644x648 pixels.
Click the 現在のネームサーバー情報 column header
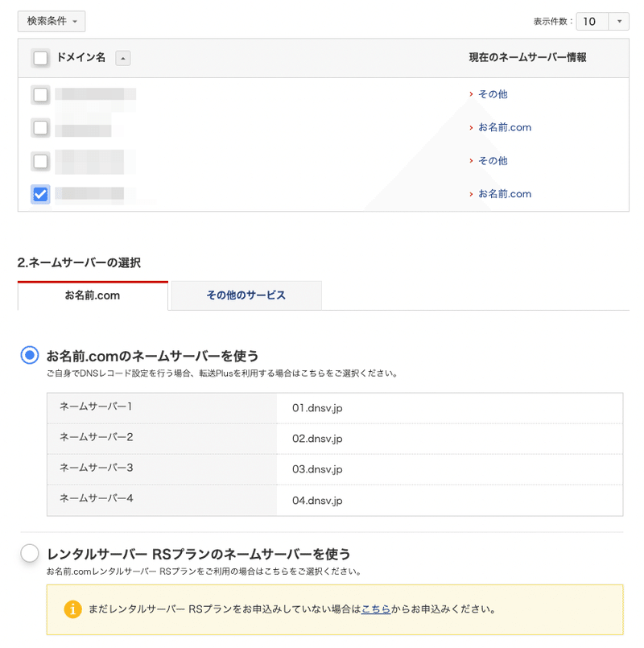[x=527, y=57]
